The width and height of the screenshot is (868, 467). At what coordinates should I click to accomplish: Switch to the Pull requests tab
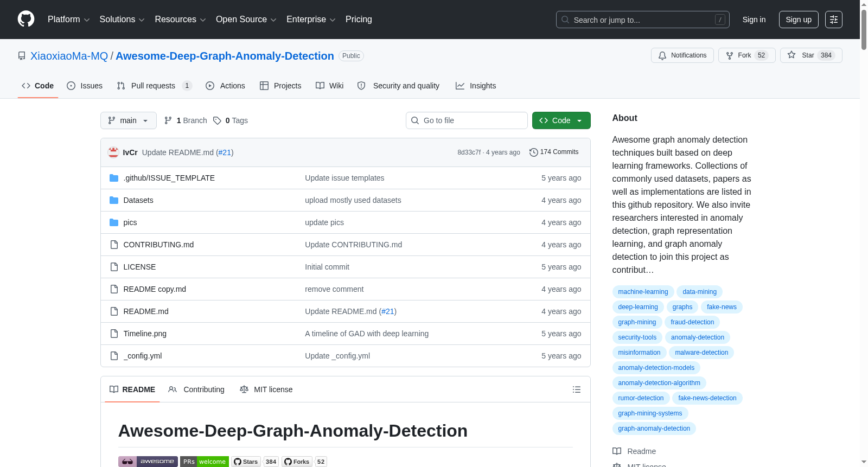(x=154, y=86)
